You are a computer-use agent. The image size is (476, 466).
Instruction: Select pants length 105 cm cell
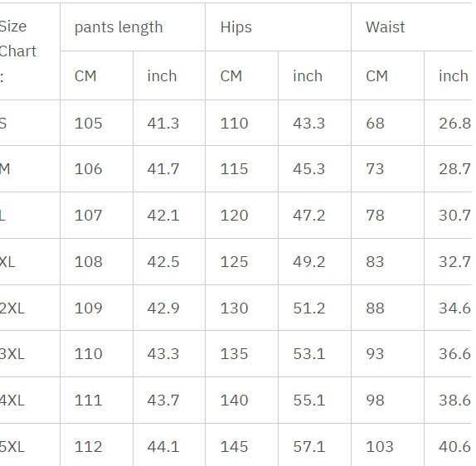click(x=89, y=124)
